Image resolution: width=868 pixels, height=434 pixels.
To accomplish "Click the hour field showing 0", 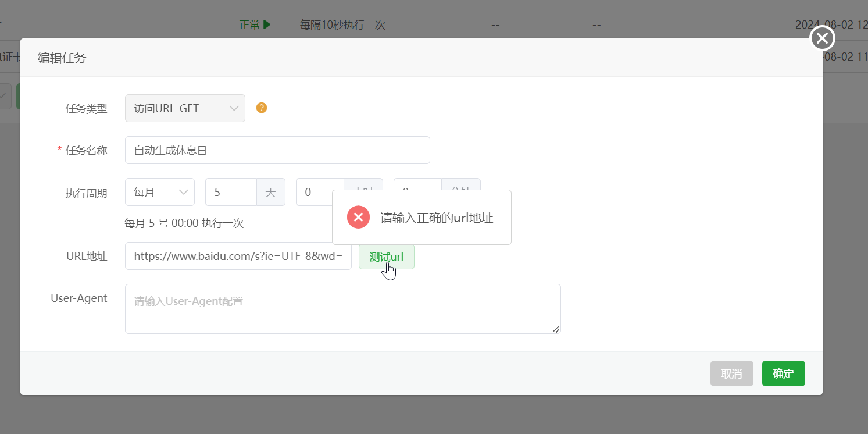I will (x=314, y=192).
